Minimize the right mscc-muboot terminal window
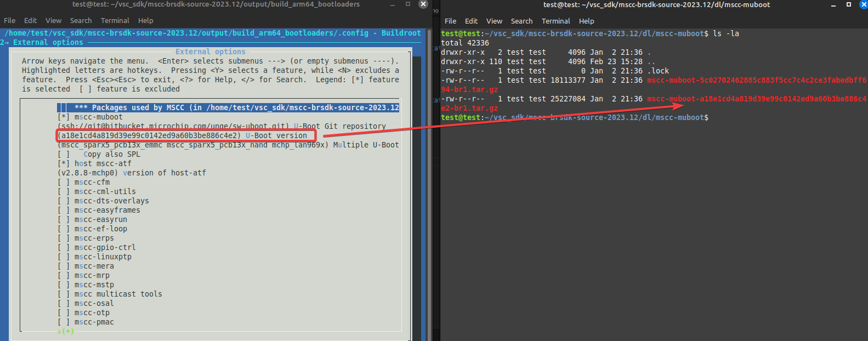The height and width of the screenshot is (341, 868). 833,4
